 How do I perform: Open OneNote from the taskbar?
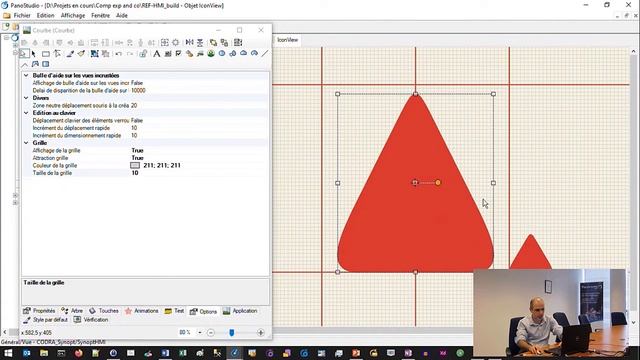(408, 353)
